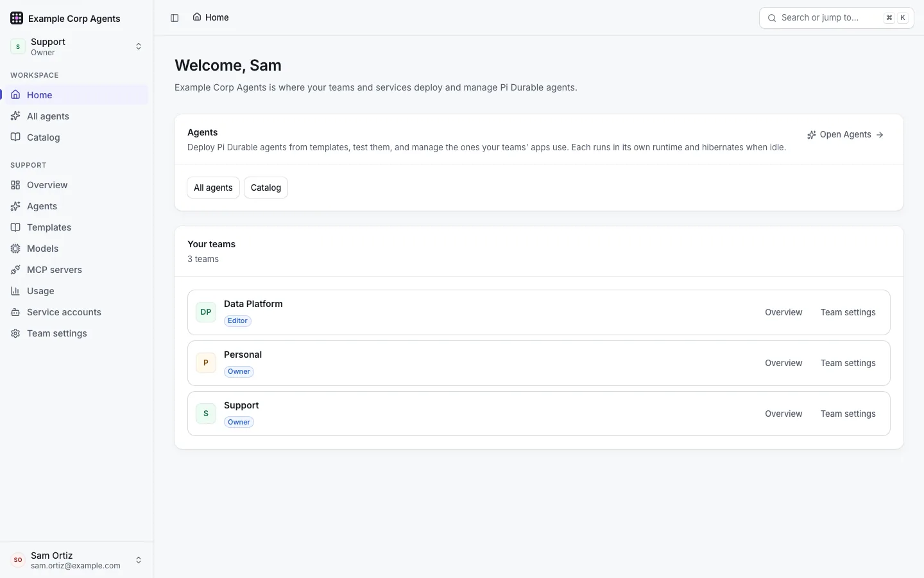The width and height of the screenshot is (924, 578).
Task: Click the P avatar of Personal team
Action: (206, 363)
